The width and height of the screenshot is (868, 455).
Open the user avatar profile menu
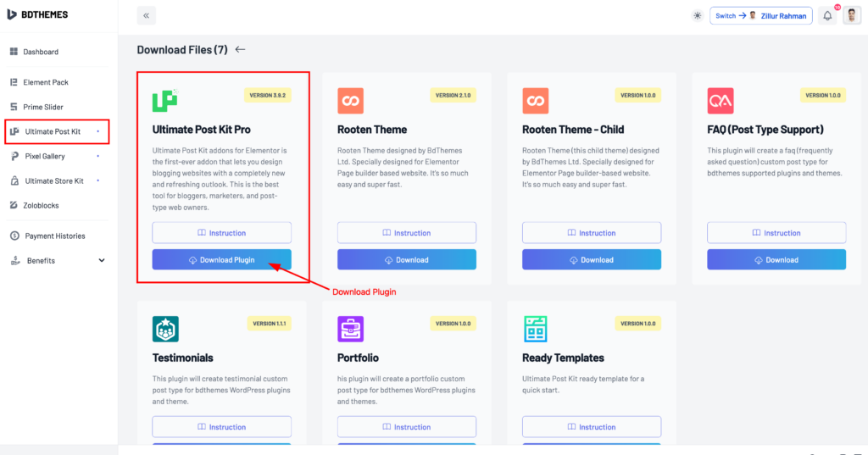coord(851,15)
